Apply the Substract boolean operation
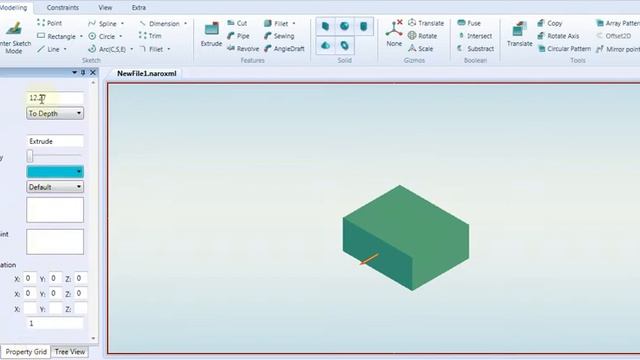The width and height of the screenshot is (640, 360). [x=476, y=49]
